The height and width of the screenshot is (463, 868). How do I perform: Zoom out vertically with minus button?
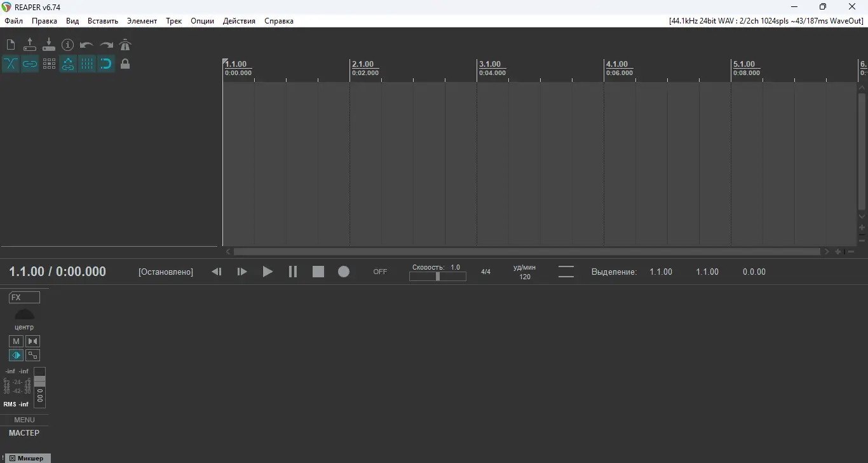tap(862, 240)
